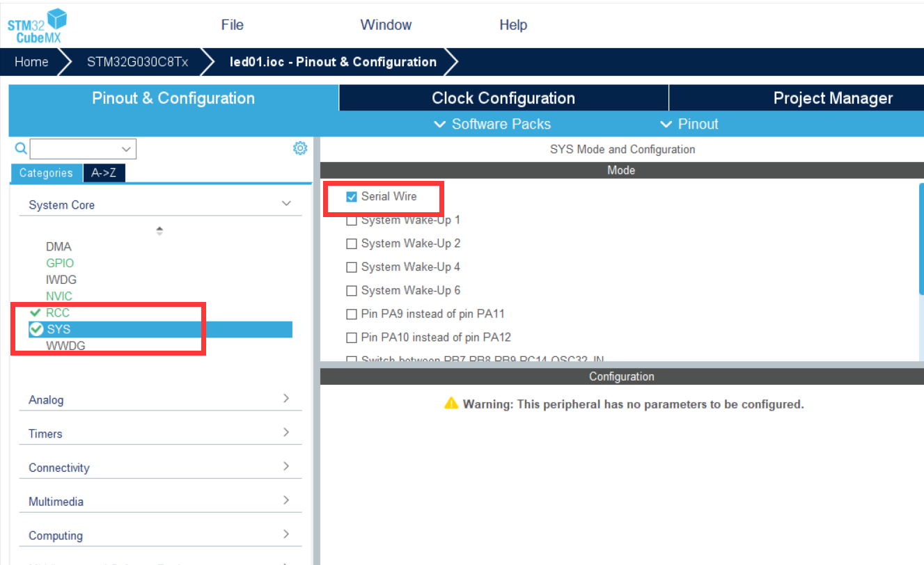Select NVIC in System Core list

(x=59, y=296)
